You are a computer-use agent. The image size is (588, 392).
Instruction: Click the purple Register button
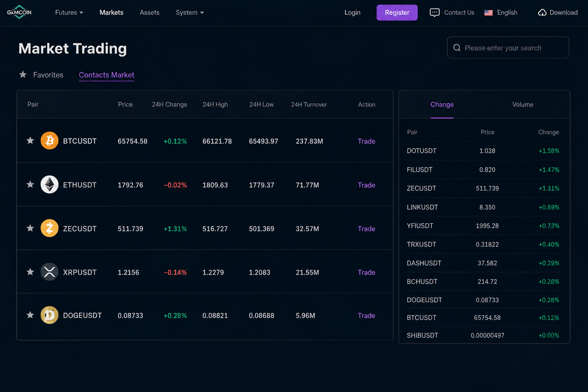click(x=397, y=13)
